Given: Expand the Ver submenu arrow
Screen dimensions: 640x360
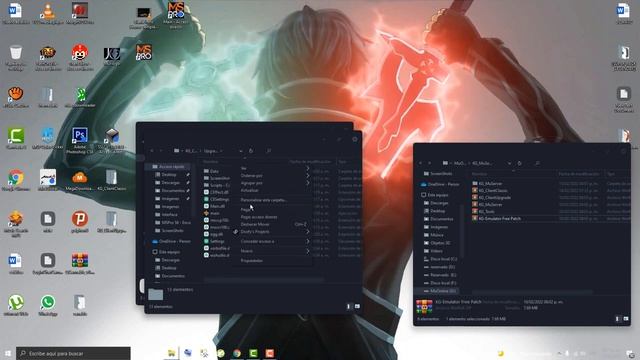Looking at the screenshot, I should [x=308, y=168].
